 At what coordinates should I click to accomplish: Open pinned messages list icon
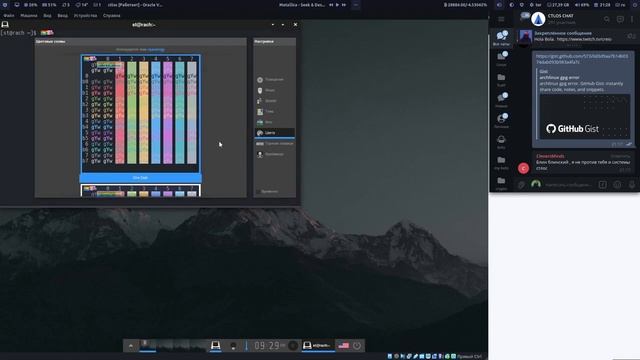631,36
